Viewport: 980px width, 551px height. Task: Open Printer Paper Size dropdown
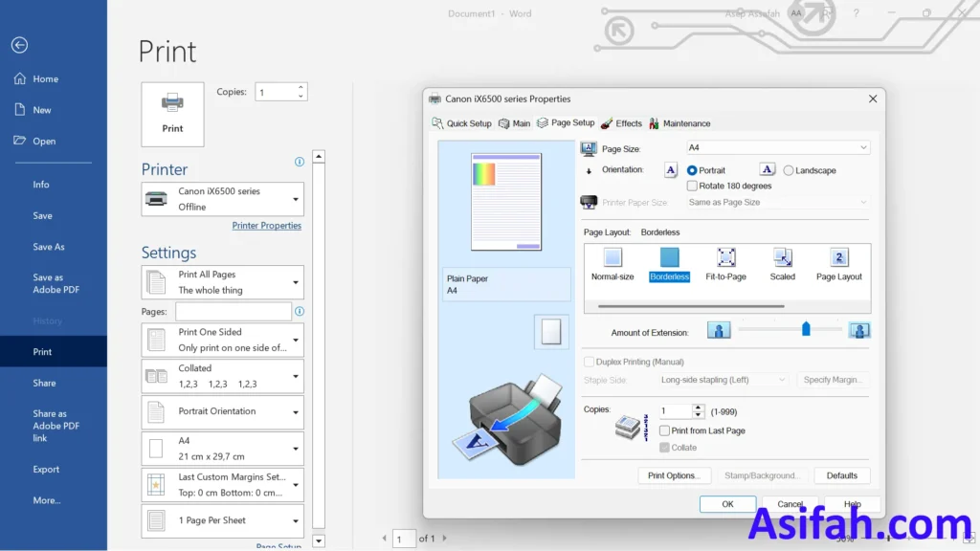[777, 203]
